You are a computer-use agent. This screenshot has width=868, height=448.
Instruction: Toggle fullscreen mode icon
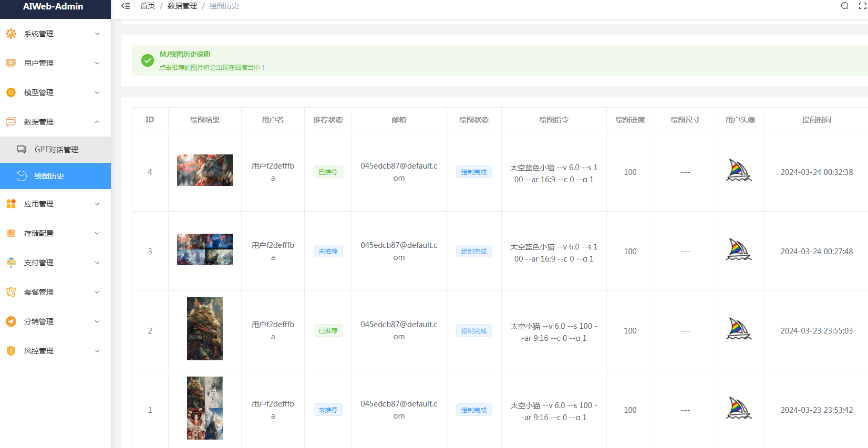(862, 6)
